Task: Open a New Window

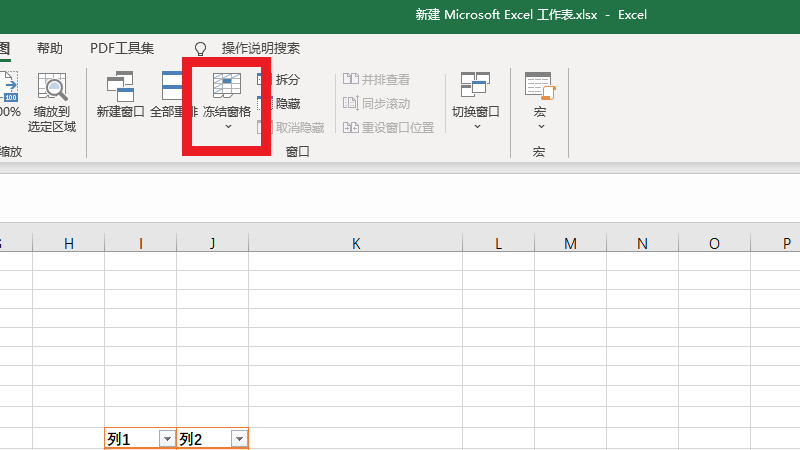Action: click(121, 88)
